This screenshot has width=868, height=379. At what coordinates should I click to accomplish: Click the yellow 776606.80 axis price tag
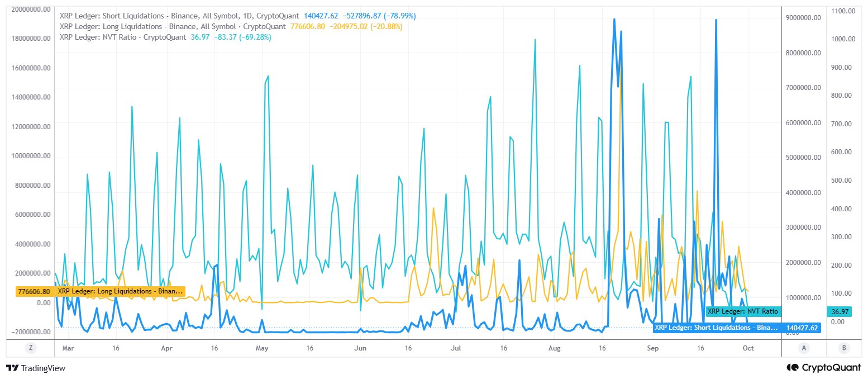pos(35,291)
